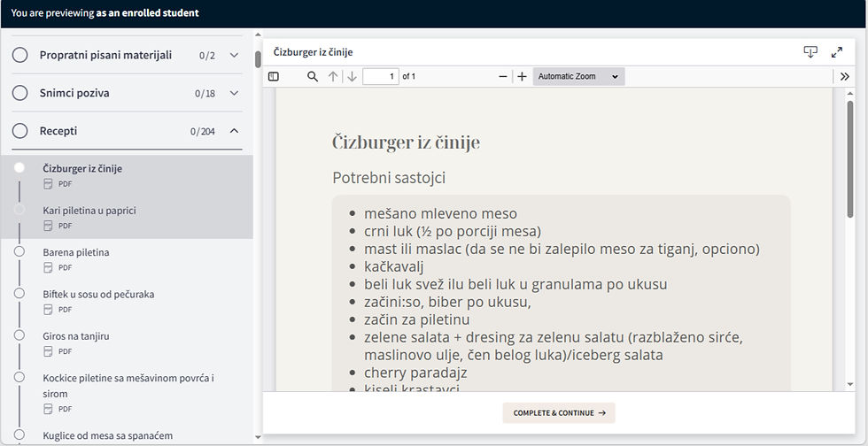Zoom in with the plus icon
Viewport: 868px width, 446px height.
point(522,76)
